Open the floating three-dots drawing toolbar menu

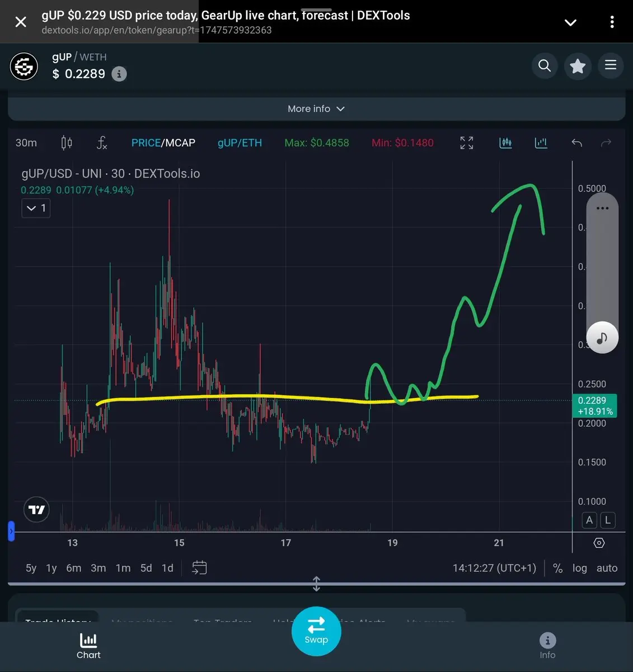click(x=602, y=208)
